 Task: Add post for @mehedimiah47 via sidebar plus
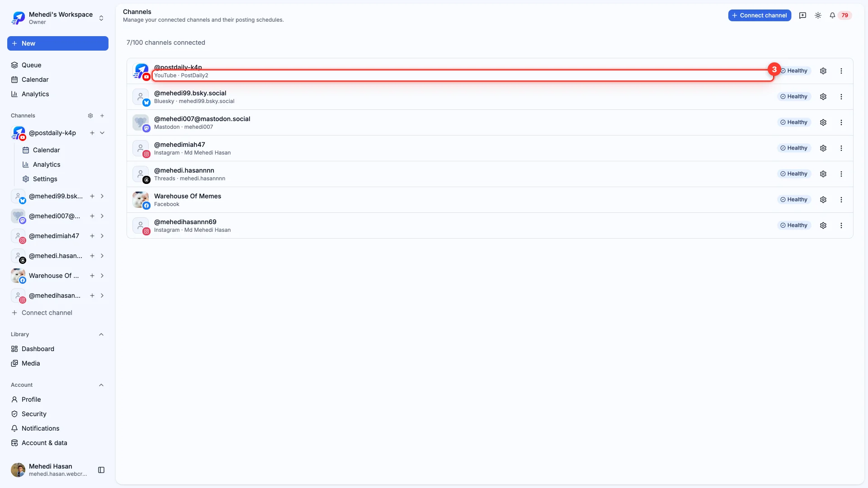92,236
